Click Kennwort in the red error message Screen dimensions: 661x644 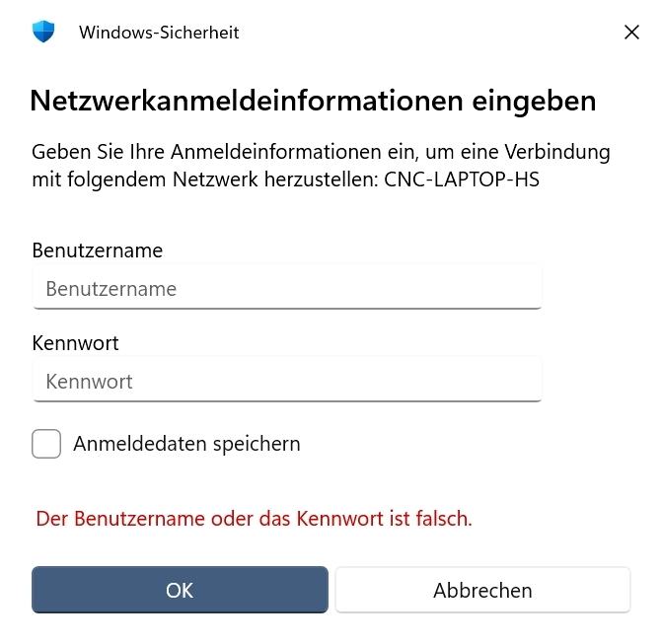(x=339, y=518)
